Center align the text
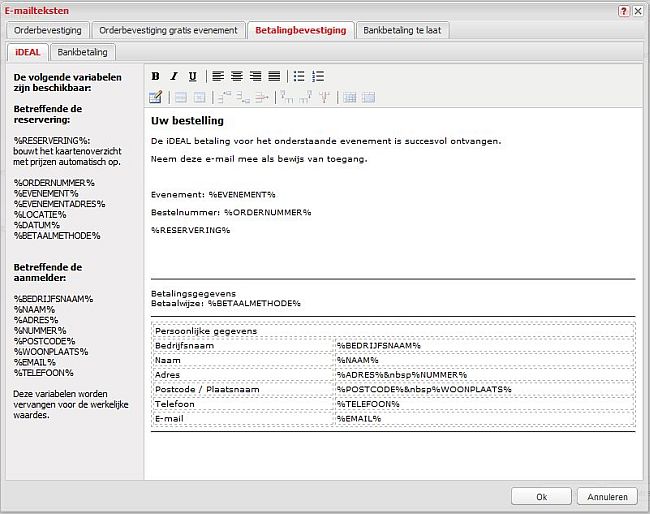 [x=237, y=76]
